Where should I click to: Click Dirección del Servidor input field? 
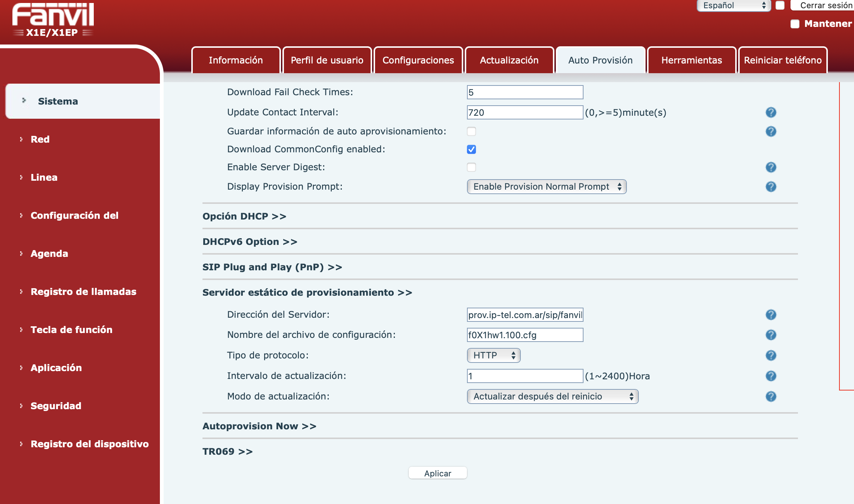pyautogui.click(x=525, y=315)
